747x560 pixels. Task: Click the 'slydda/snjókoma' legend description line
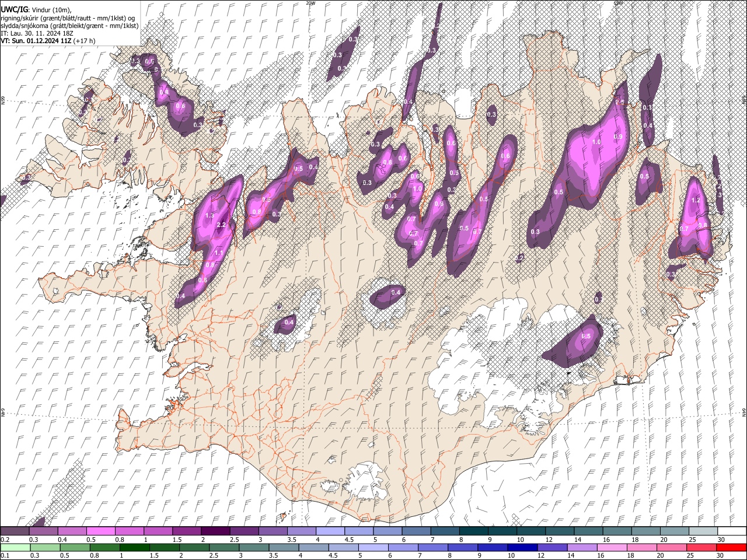[x=69, y=26]
